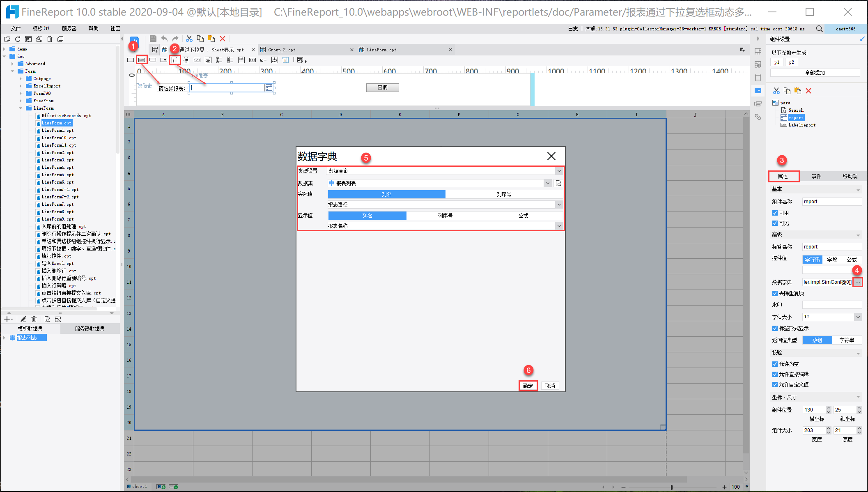Select the label widget icon
The image size is (868, 492).
[x=142, y=60]
